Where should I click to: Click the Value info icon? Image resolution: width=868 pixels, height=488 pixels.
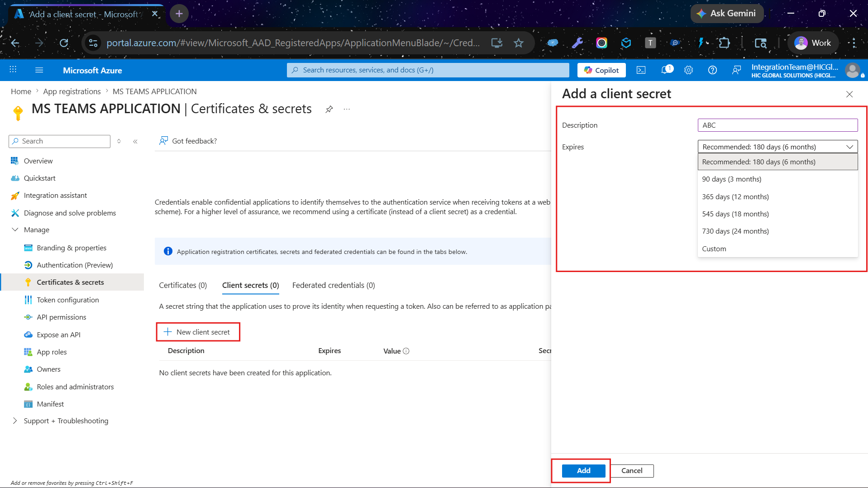point(406,351)
